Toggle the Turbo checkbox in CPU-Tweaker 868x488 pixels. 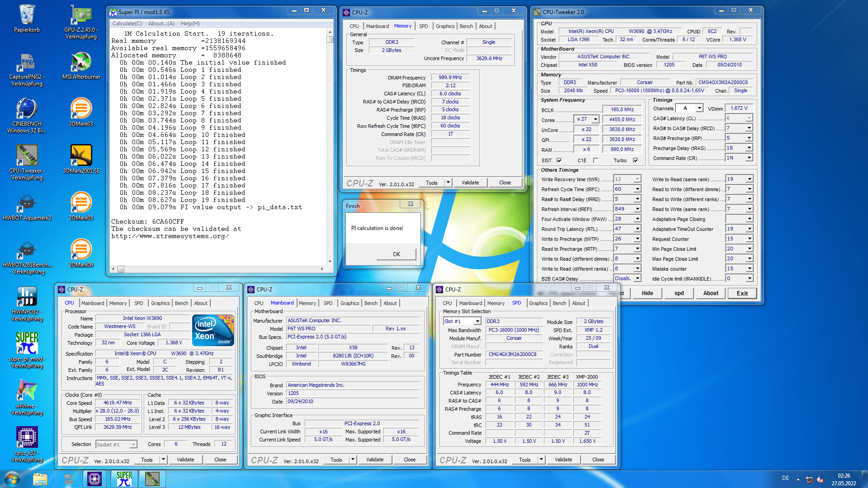[x=636, y=160]
